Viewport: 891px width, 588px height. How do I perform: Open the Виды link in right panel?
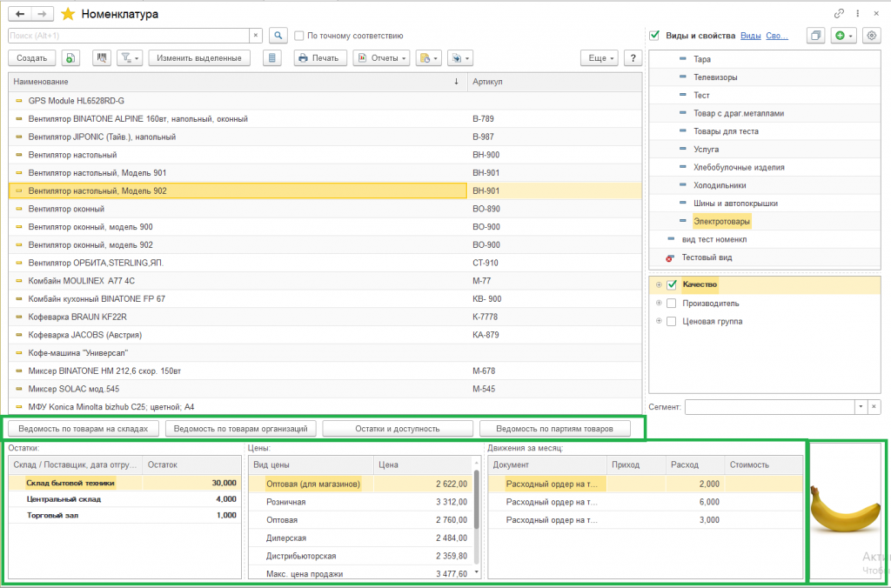coord(750,36)
